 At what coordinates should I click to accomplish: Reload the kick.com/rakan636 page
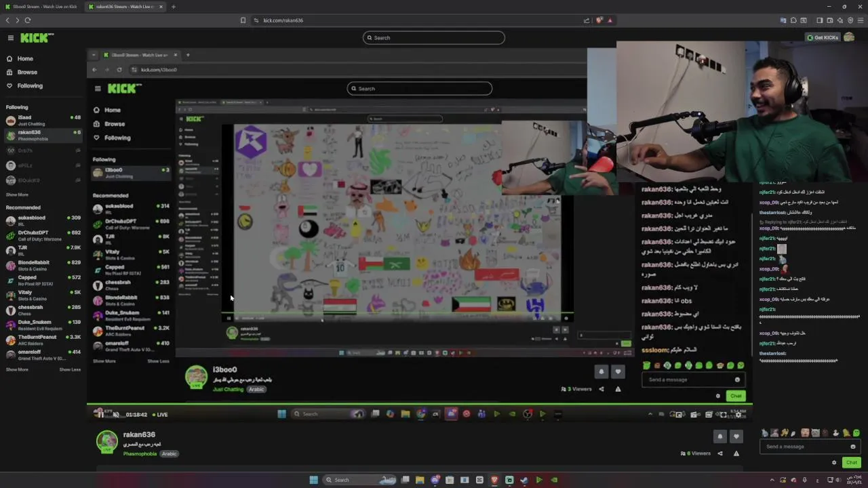28,20
